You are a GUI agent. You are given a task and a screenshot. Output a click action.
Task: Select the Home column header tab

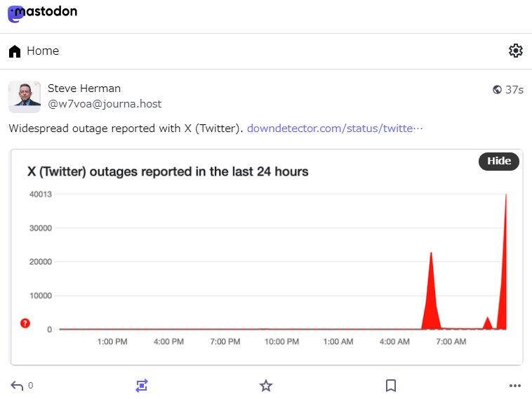(43, 51)
